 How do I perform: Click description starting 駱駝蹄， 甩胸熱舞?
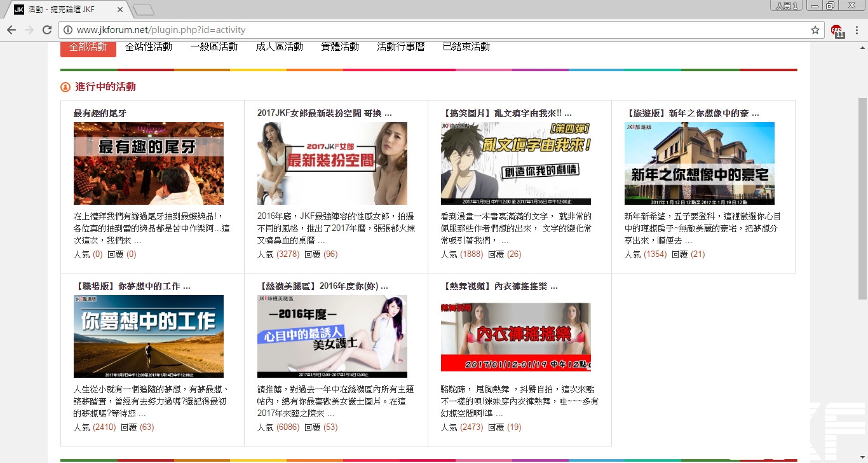tap(519, 401)
